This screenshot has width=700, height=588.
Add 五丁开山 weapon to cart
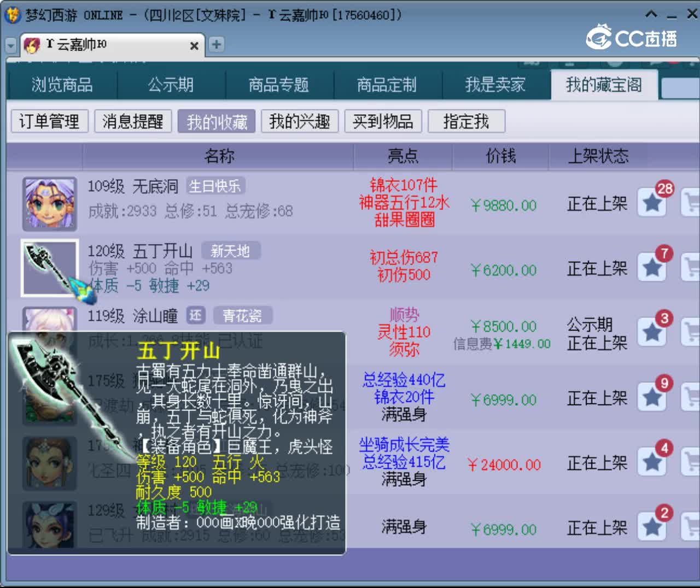point(691,268)
